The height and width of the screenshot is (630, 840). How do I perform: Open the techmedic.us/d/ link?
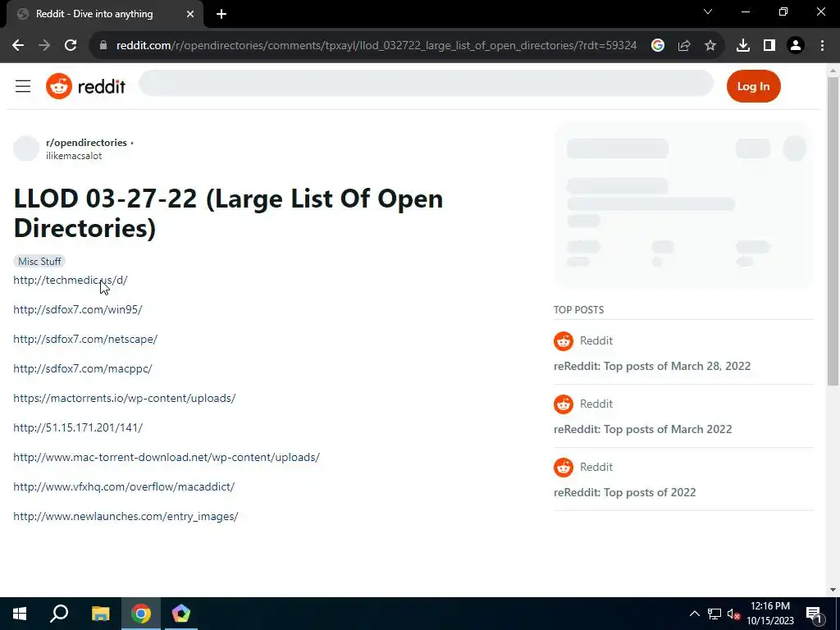coord(71,281)
